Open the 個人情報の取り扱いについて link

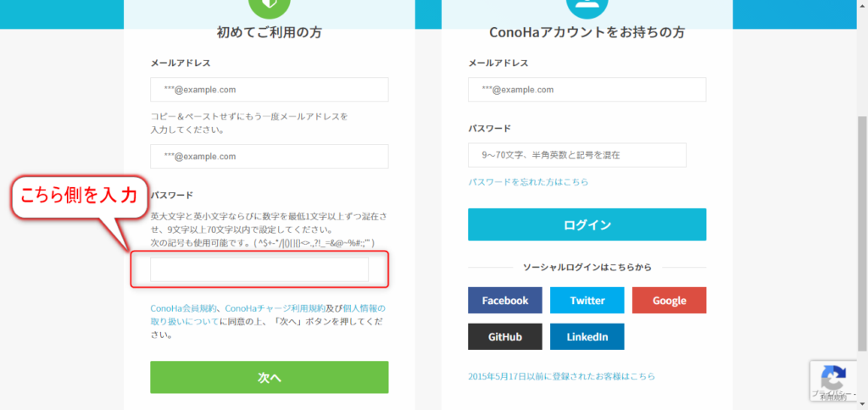pos(268,315)
